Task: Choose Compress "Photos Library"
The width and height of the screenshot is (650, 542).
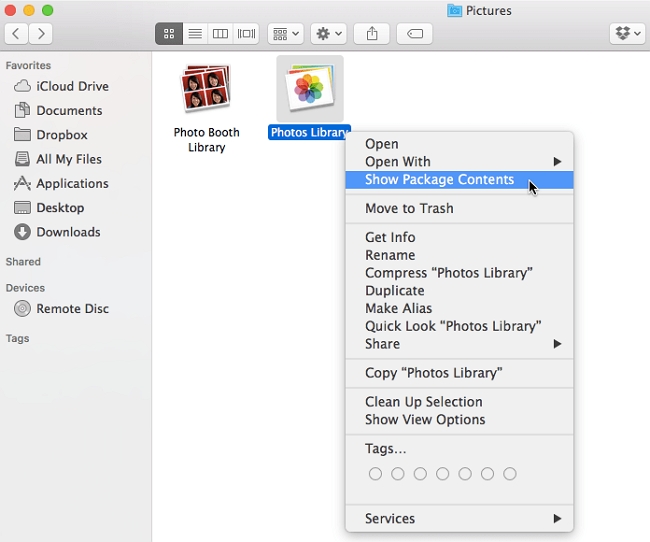Action: click(x=459, y=273)
